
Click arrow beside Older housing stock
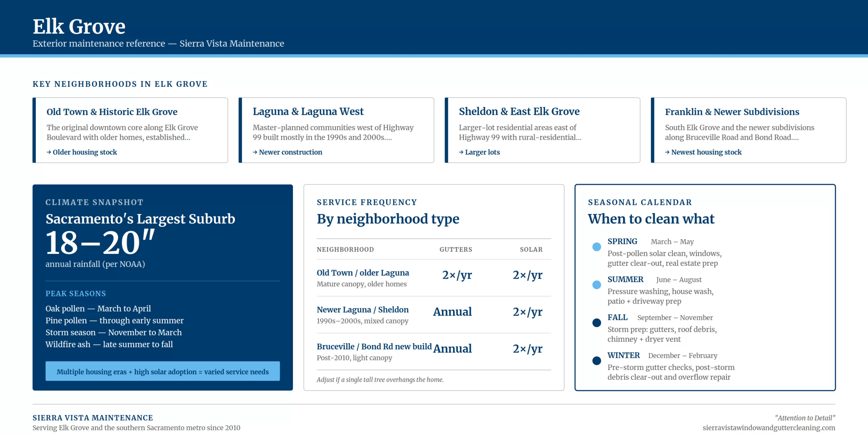click(x=49, y=152)
